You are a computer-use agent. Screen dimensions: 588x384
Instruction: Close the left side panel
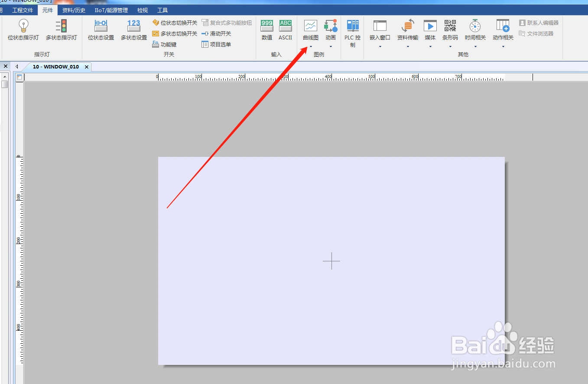[5, 66]
